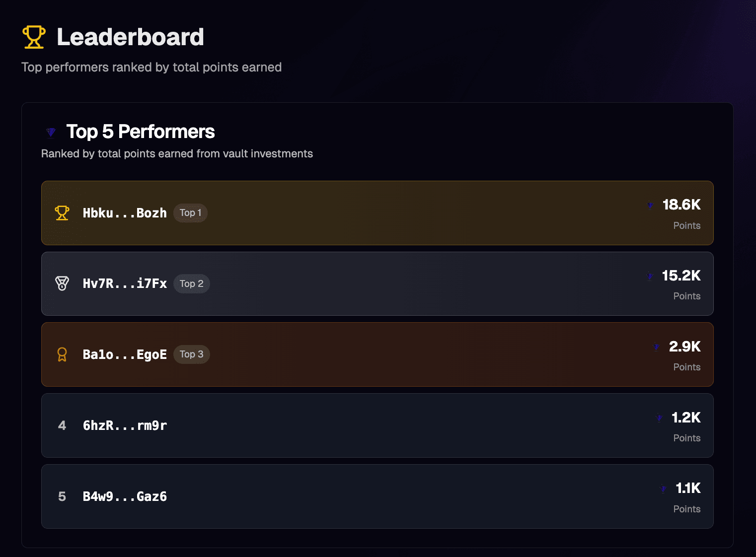Click the bronze ribbon icon for Ba1o...EgoE
This screenshot has height=557, width=756.
(62, 354)
